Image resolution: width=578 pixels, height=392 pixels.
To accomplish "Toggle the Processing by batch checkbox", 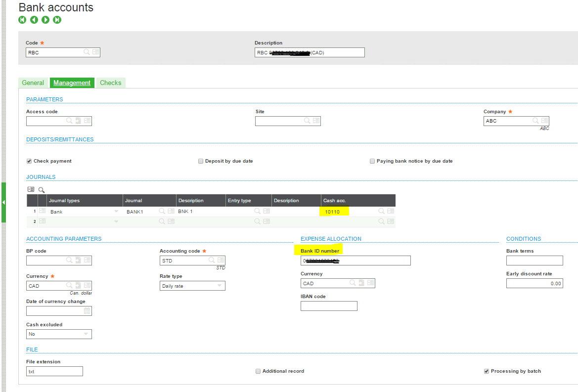I will (x=487, y=371).
